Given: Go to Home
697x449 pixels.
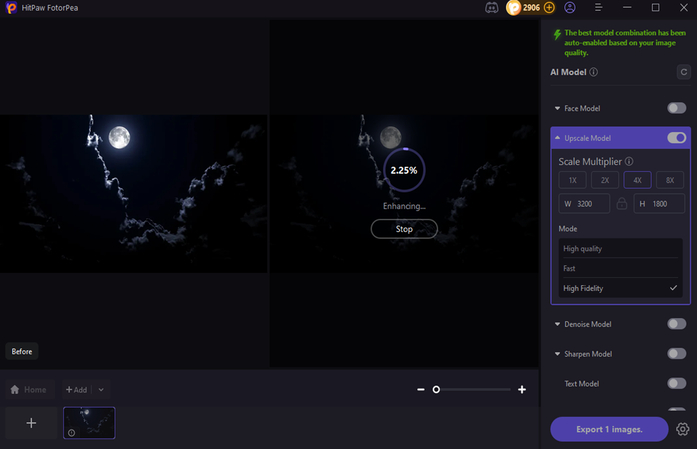Looking at the screenshot, I should click(x=29, y=389).
